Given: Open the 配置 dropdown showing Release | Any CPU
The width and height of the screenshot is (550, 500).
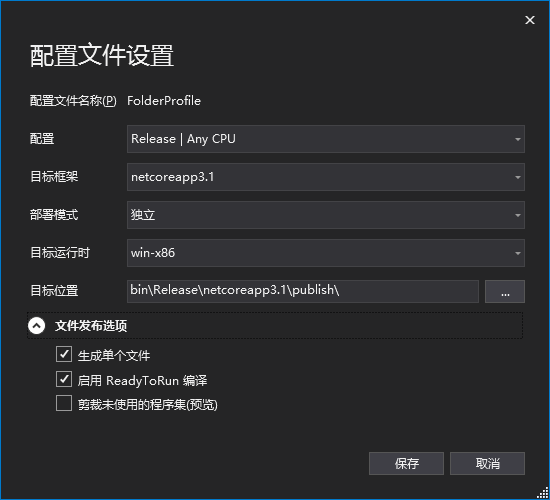Looking at the screenshot, I should 326,139.
